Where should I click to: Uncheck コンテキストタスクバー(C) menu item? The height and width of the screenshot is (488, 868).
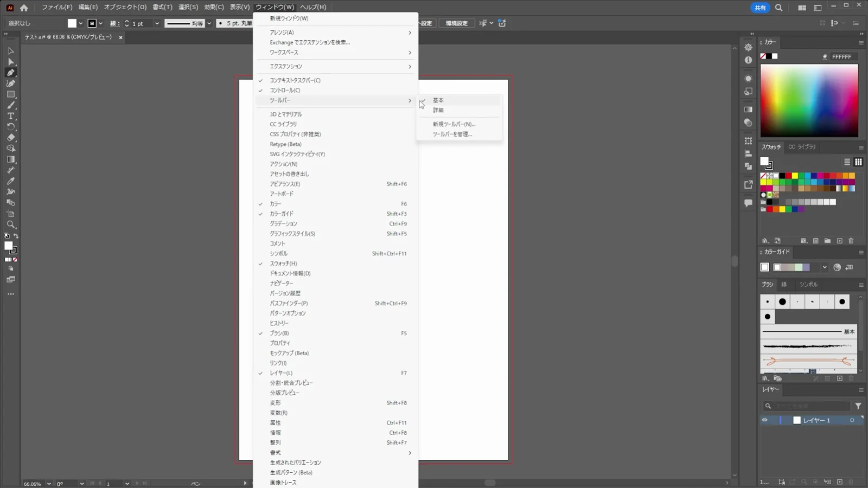click(335, 80)
